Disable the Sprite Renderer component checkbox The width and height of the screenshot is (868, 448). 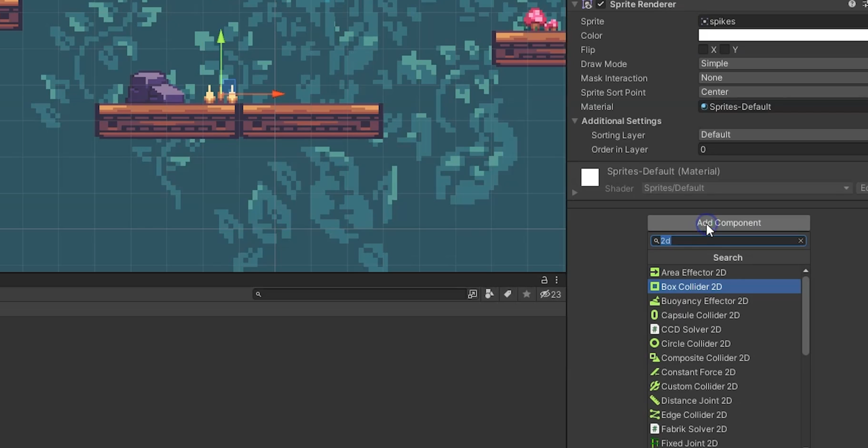click(x=601, y=5)
